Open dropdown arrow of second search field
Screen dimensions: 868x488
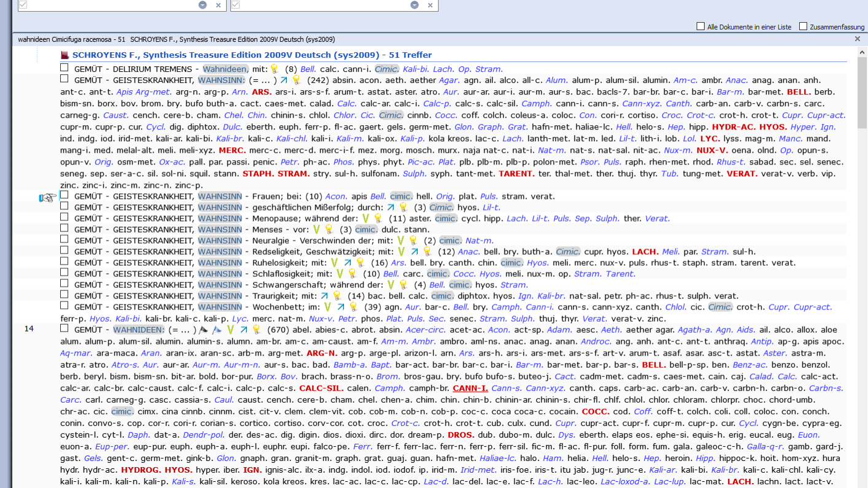click(x=415, y=5)
